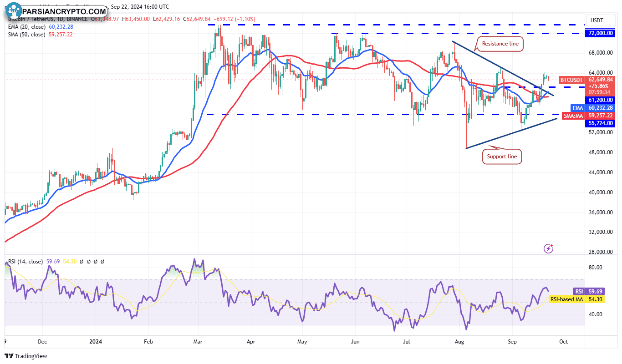Click the Mar label on time axis
This screenshot has width=622, height=364.
click(198, 341)
